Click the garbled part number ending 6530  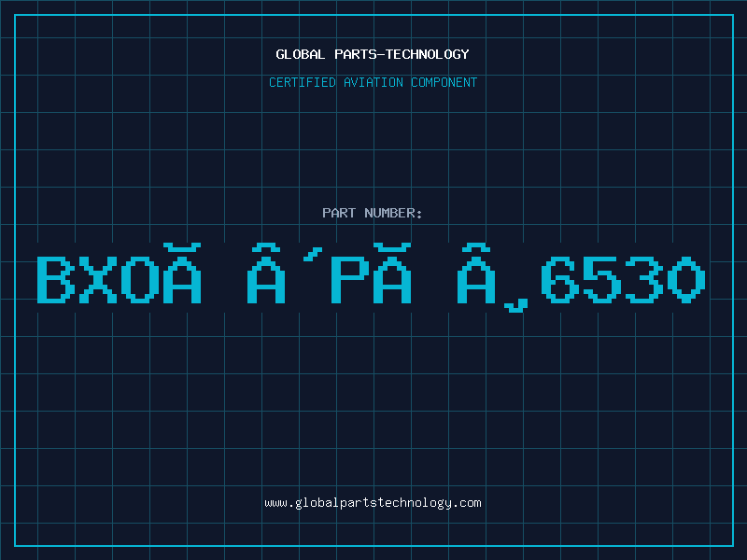coord(372,277)
